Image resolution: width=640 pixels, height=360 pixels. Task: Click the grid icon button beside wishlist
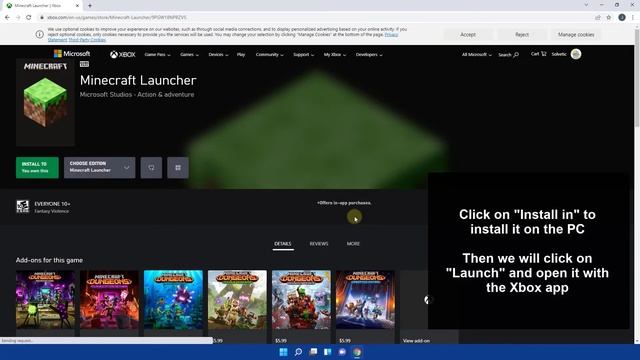(x=178, y=167)
